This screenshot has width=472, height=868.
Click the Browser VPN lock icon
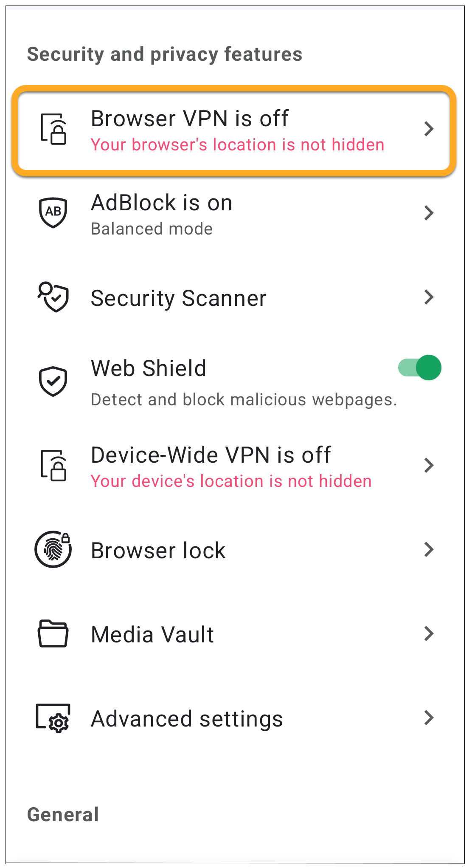pos(53,129)
